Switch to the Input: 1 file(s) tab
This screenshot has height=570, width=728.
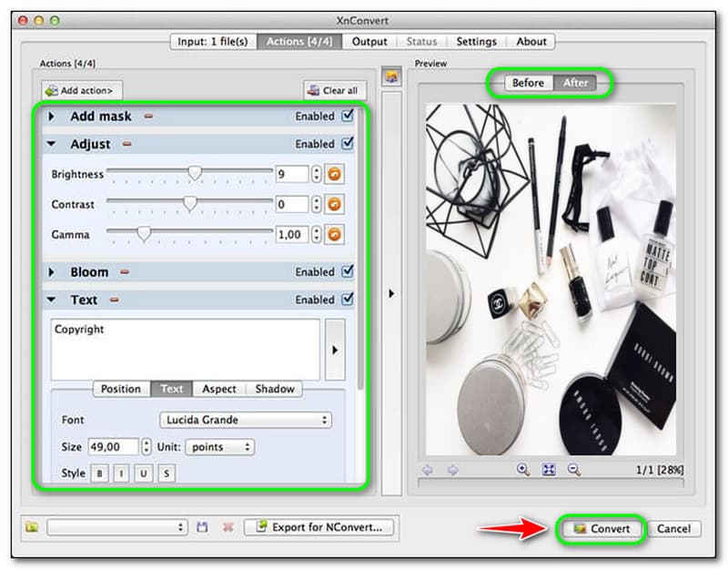pos(213,41)
